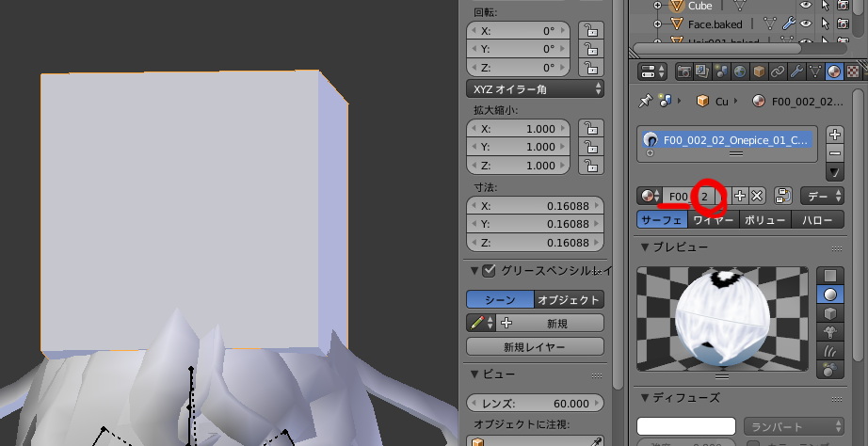This screenshot has height=446, width=868.
Task: Unlink material with the X button
Action: click(x=757, y=196)
